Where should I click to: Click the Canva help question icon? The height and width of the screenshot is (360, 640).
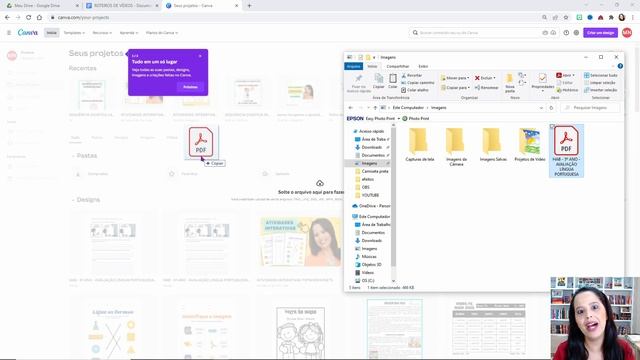tap(566, 33)
